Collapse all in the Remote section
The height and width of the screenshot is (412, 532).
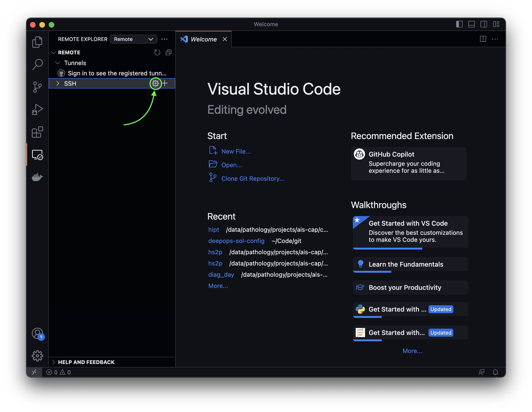point(169,52)
